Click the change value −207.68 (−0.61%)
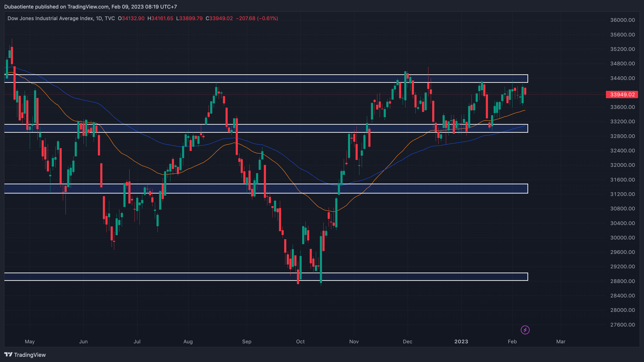The height and width of the screenshot is (362, 644). [x=257, y=18]
